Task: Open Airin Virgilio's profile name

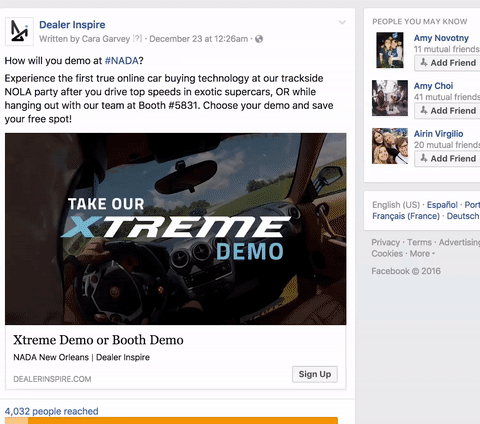Action: (438, 134)
